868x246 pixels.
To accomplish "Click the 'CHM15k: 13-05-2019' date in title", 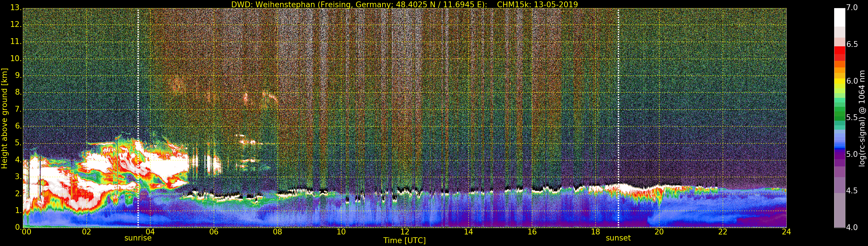I will (x=537, y=4).
